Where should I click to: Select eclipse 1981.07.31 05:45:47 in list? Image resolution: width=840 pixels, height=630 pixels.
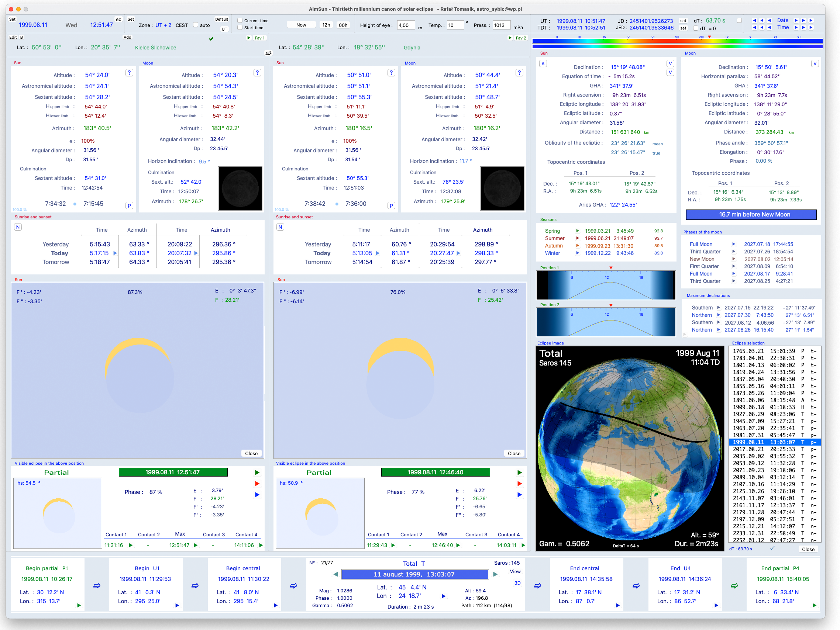[x=775, y=435]
